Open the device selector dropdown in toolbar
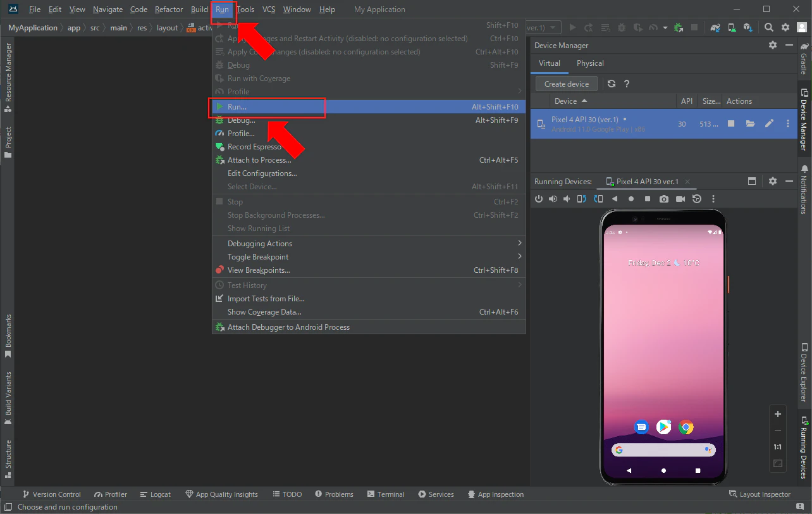 543,28
